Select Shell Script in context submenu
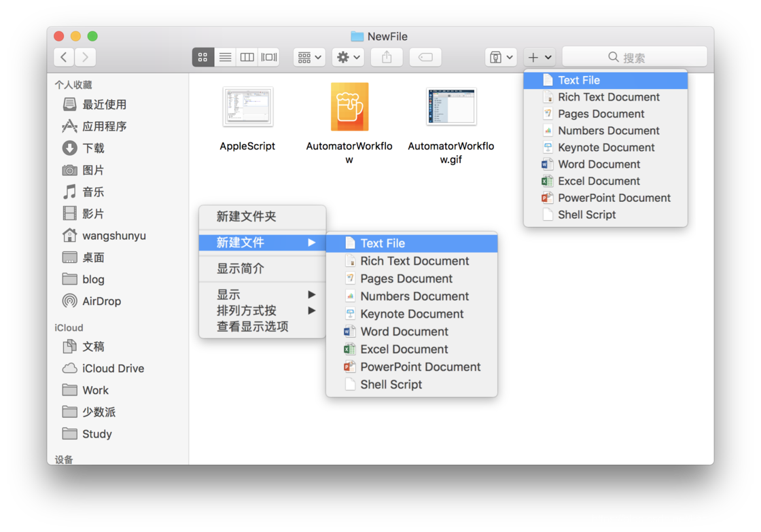The width and height of the screenshot is (761, 532). pyautogui.click(x=412, y=385)
